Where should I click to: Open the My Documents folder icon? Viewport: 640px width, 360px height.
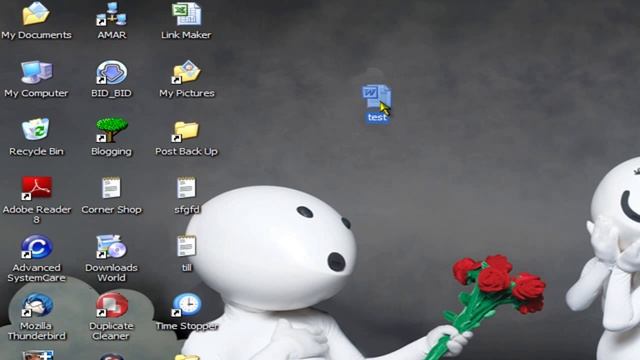[36, 14]
